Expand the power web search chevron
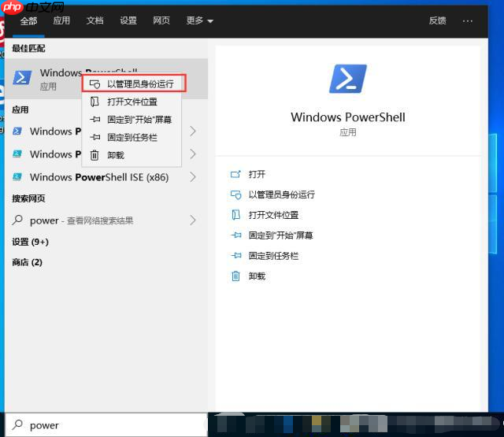This screenshot has height=437, width=504. (x=192, y=220)
